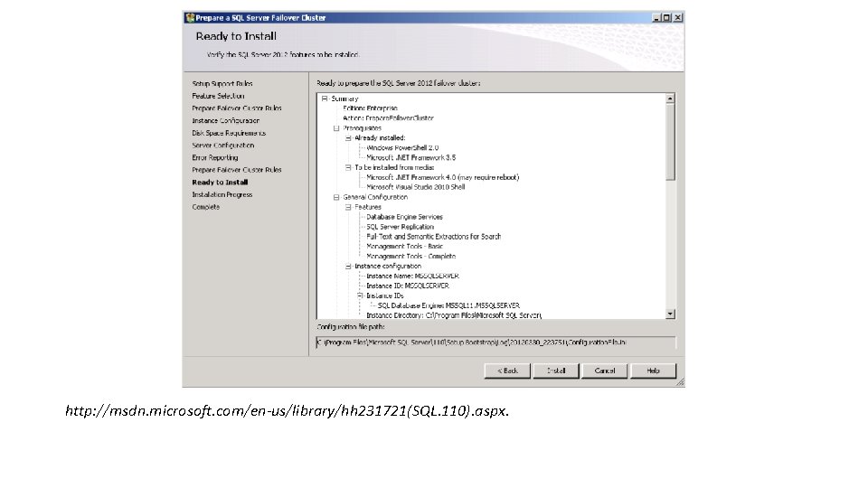Open Disk Space Requirements step

point(229,133)
